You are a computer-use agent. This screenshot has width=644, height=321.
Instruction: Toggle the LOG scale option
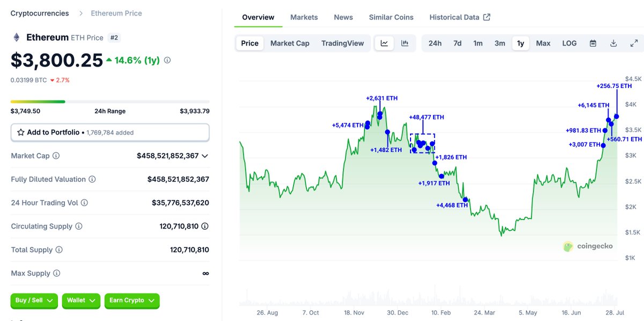tap(569, 43)
